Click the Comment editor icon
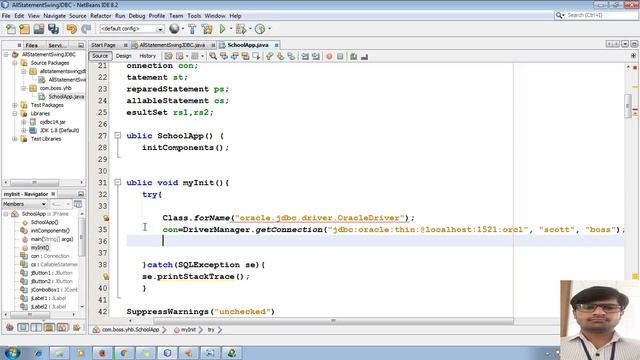The width and height of the screenshot is (640, 360). (x=353, y=56)
